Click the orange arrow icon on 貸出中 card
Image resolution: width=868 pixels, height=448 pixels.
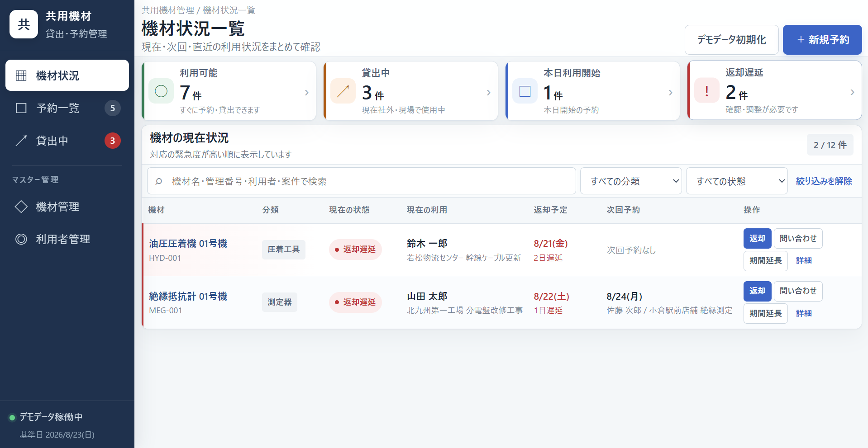point(343,91)
